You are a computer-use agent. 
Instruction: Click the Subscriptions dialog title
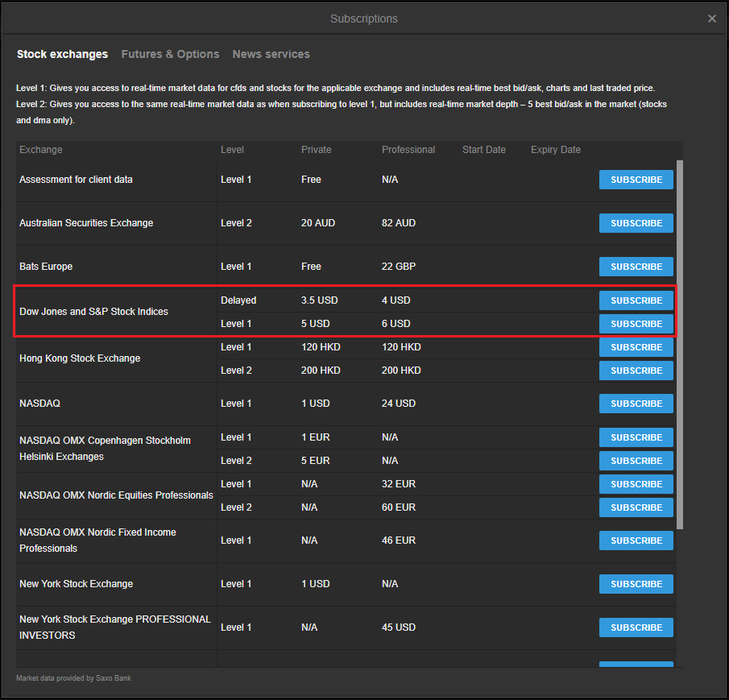coord(364,19)
